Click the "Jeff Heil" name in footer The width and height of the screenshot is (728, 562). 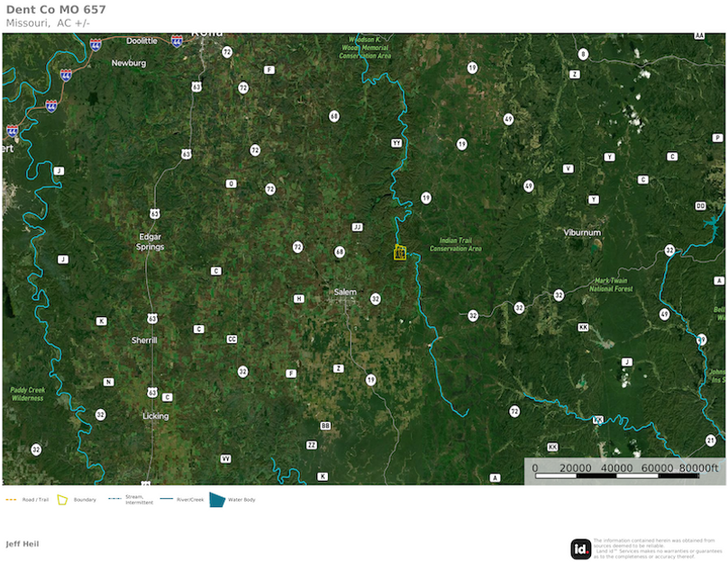click(23, 544)
